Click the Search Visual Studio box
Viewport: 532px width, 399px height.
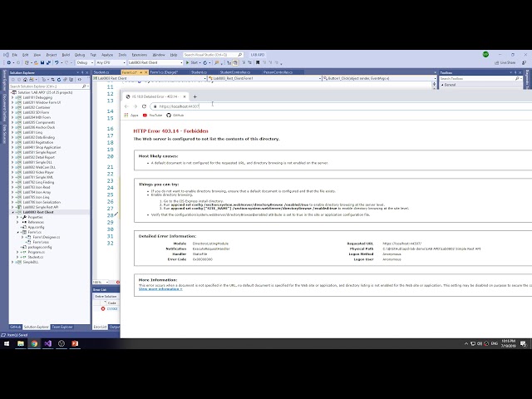pos(213,55)
